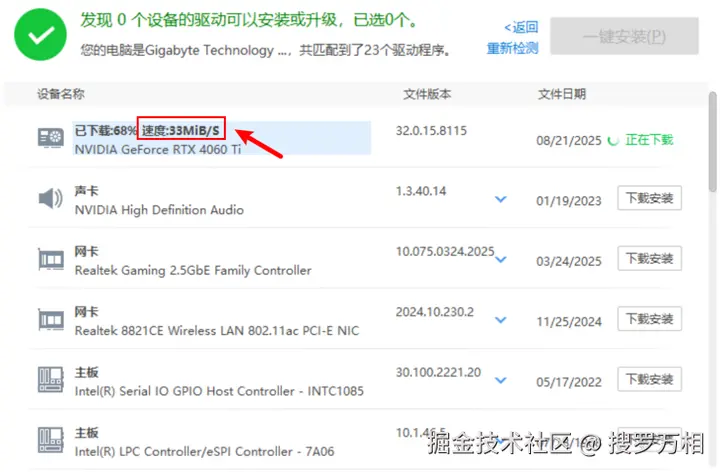Click version number 30.100.2221.20
This screenshot has width=720, height=472.
pyautogui.click(x=439, y=372)
